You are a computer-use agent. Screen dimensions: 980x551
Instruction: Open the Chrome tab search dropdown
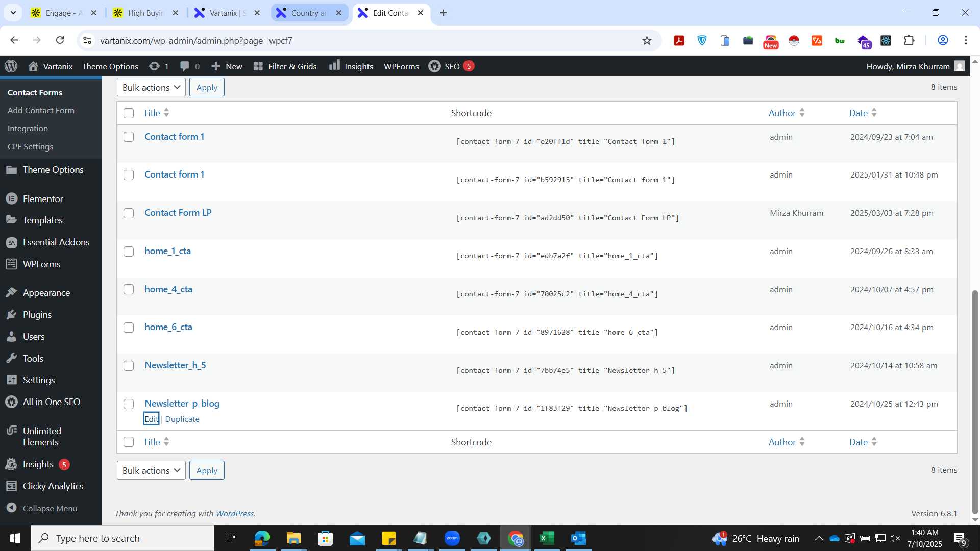point(13,13)
